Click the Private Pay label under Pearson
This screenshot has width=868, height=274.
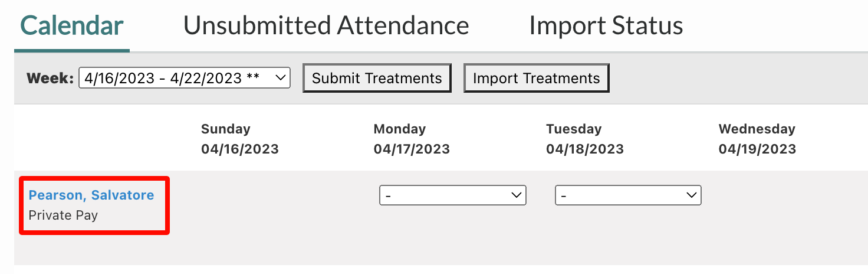pos(63,215)
